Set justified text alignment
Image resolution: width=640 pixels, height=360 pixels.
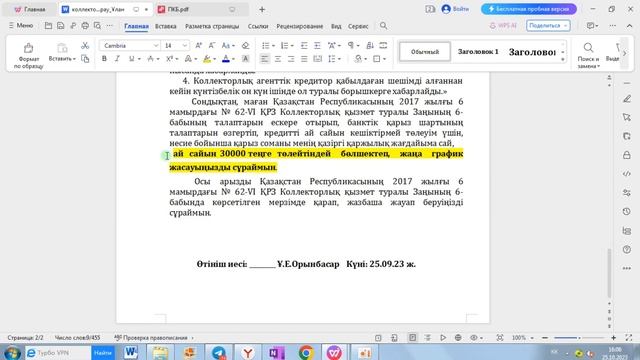click(x=304, y=59)
